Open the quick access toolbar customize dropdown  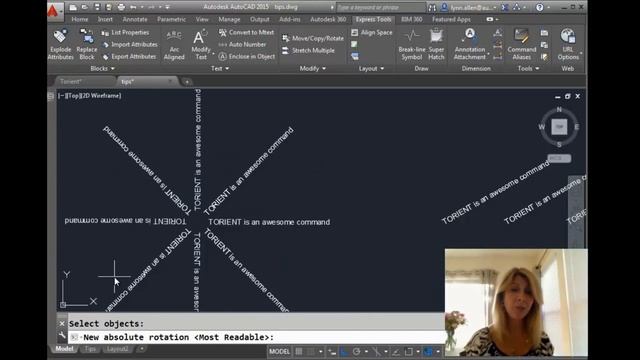pyautogui.click(x=167, y=7)
